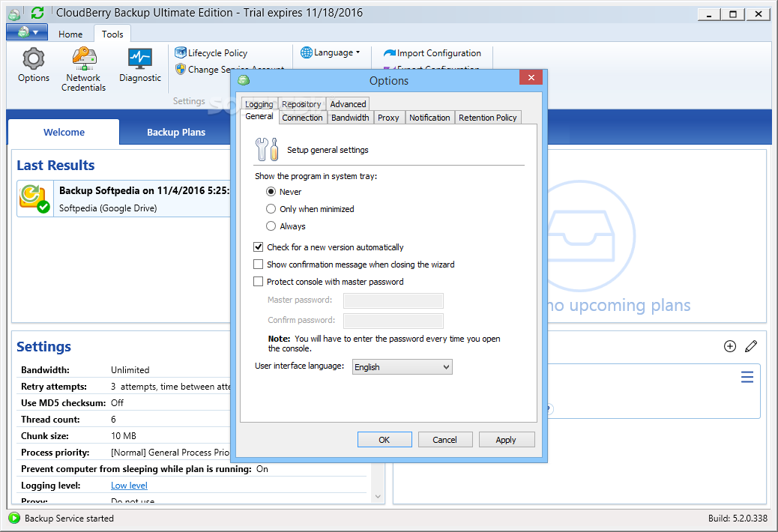Switch to the Proxy tab

coord(388,118)
